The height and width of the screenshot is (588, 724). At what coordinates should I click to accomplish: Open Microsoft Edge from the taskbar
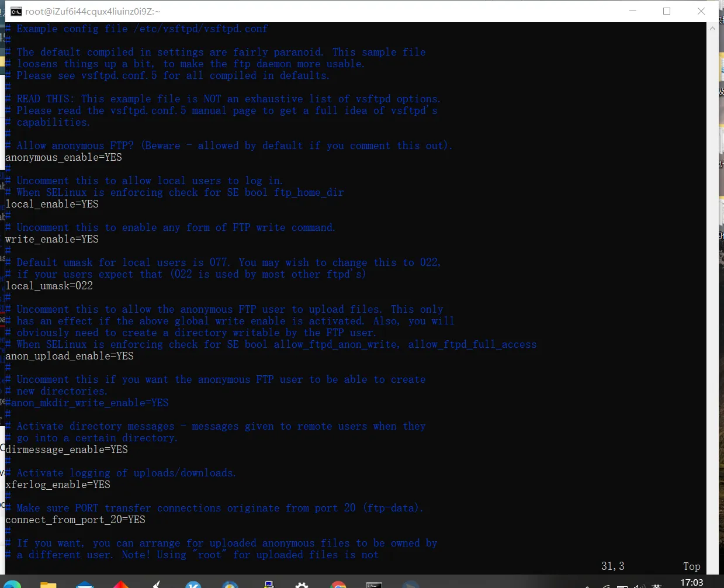(12, 584)
